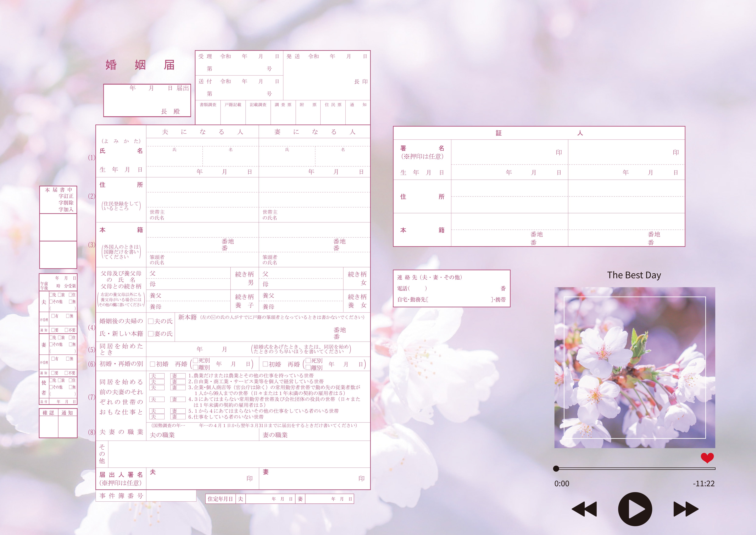756x535 pixels.
Task: Click the fast-forward double-arrow icon
Action: pos(686,509)
